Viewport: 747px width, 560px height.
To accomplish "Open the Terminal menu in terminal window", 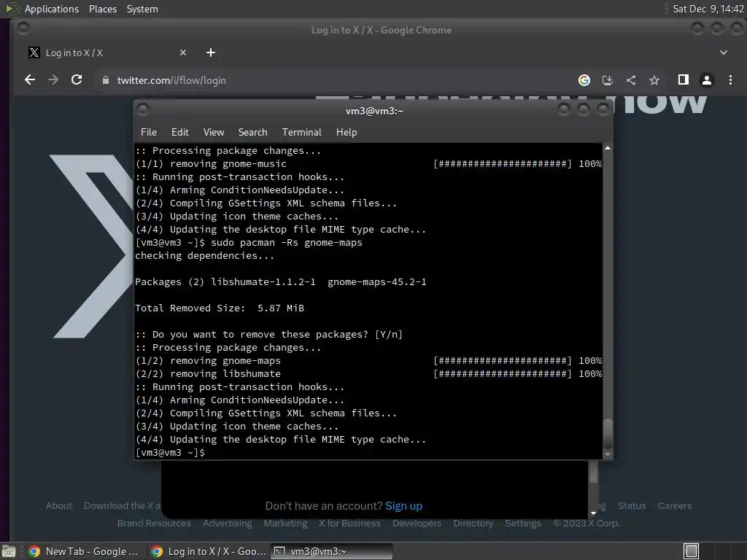I will [x=301, y=132].
